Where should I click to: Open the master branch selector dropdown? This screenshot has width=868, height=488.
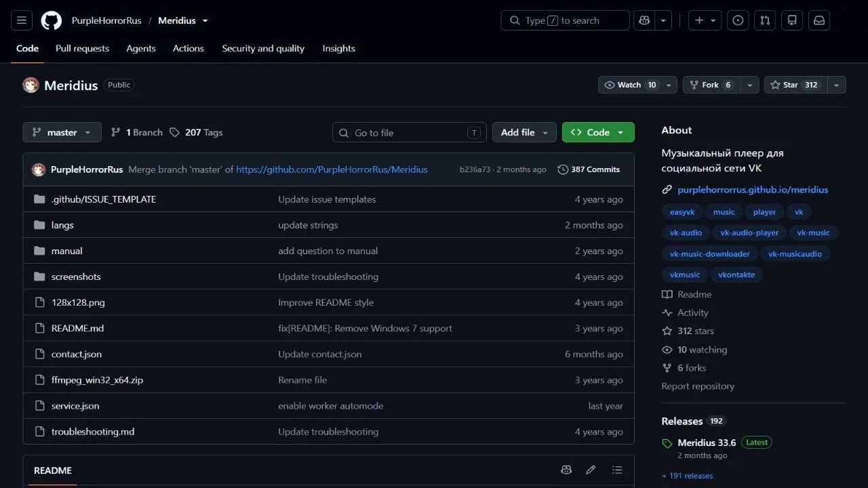(62, 132)
